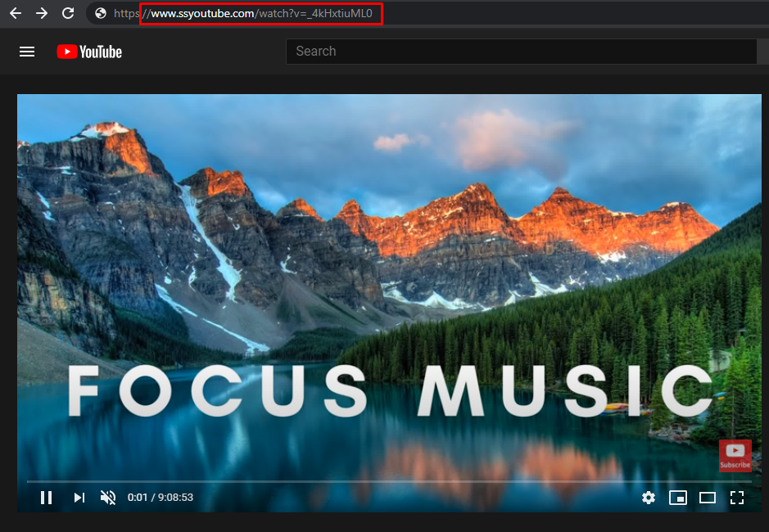Viewport: 769px width, 532px height.
Task: Open site info via the globe icon
Action: [x=101, y=13]
